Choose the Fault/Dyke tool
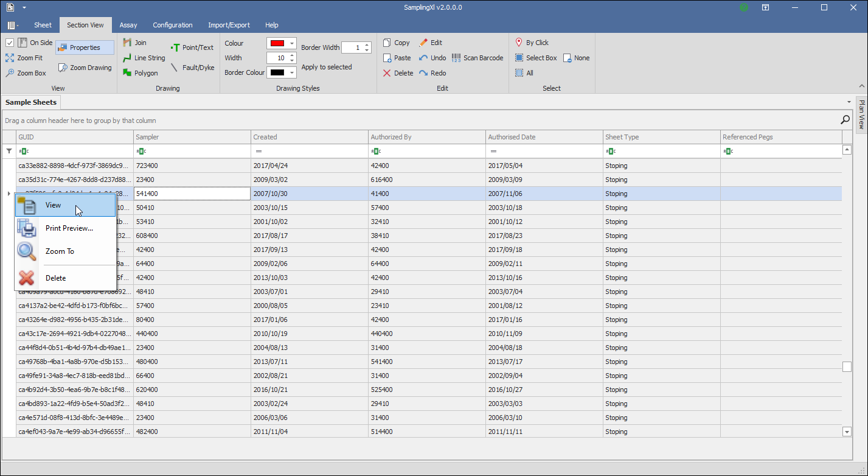The image size is (868, 476). (x=192, y=68)
